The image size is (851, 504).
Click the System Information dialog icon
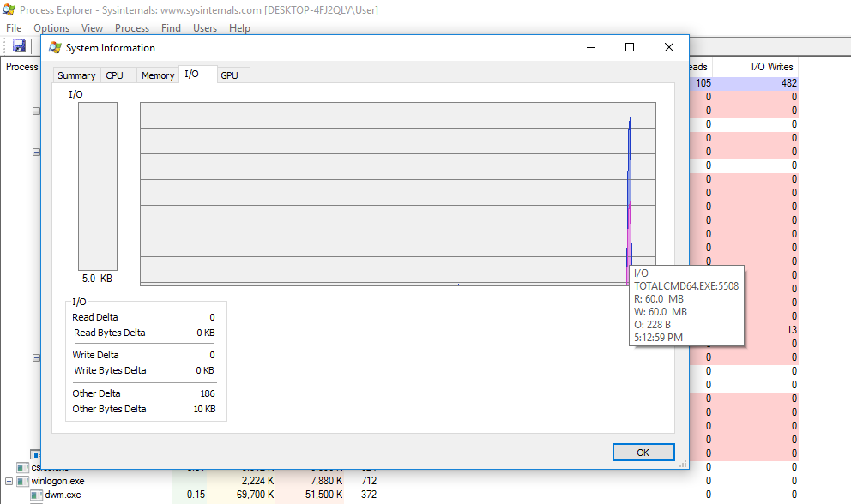pyautogui.click(x=55, y=48)
